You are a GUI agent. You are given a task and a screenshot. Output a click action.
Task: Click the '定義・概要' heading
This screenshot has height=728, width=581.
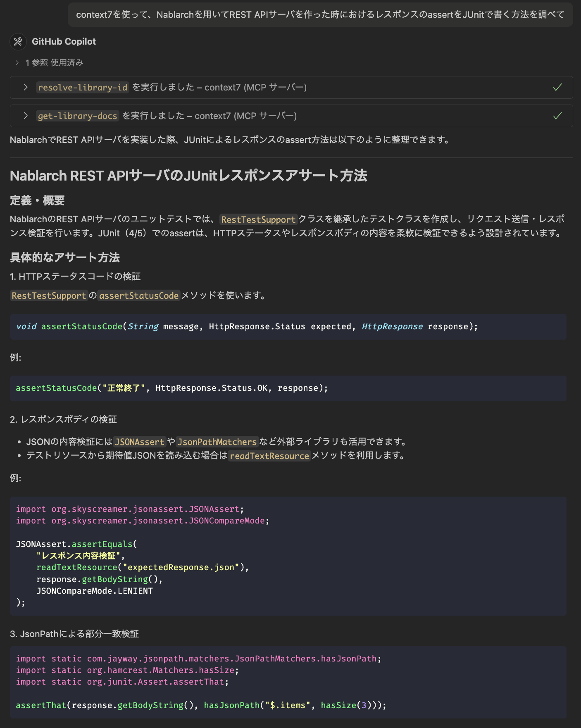pyautogui.click(x=37, y=201)
